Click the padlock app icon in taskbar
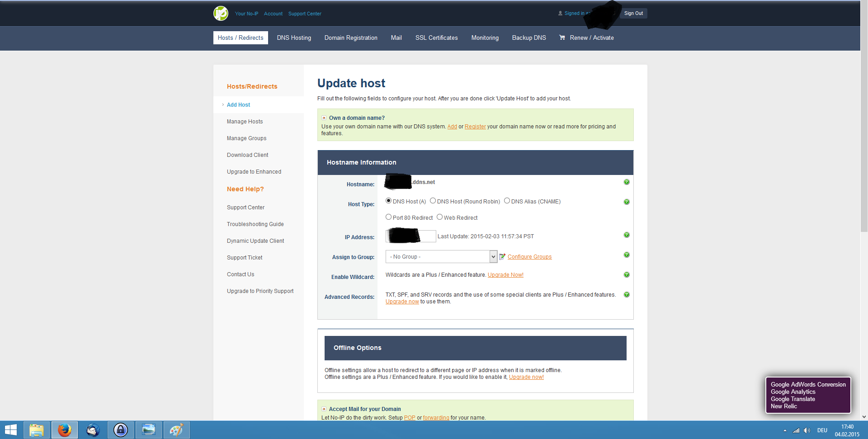Image resolution: width=868 pixels, height=439 pixels. click(x=121, y=430)
